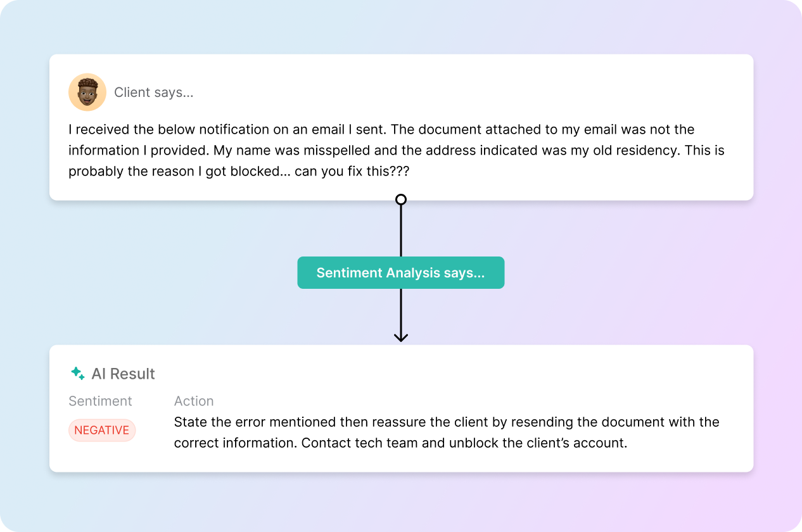Image resolution: width=802 pixels, height=532 pixels.
Task: Click the "AI Result" heading
Action: coord(123,374)
